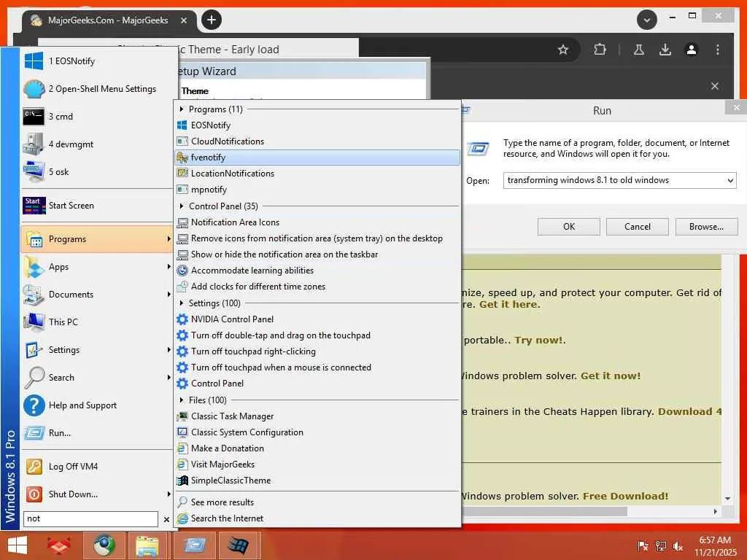The image size is (747, 560).
Task: Open File Explorer from the taskbar
Action: (147, 545)
